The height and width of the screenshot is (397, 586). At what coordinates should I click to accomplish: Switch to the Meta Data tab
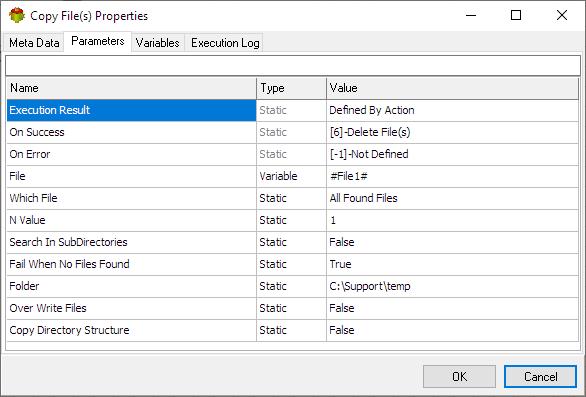click(x=34, y=43)
